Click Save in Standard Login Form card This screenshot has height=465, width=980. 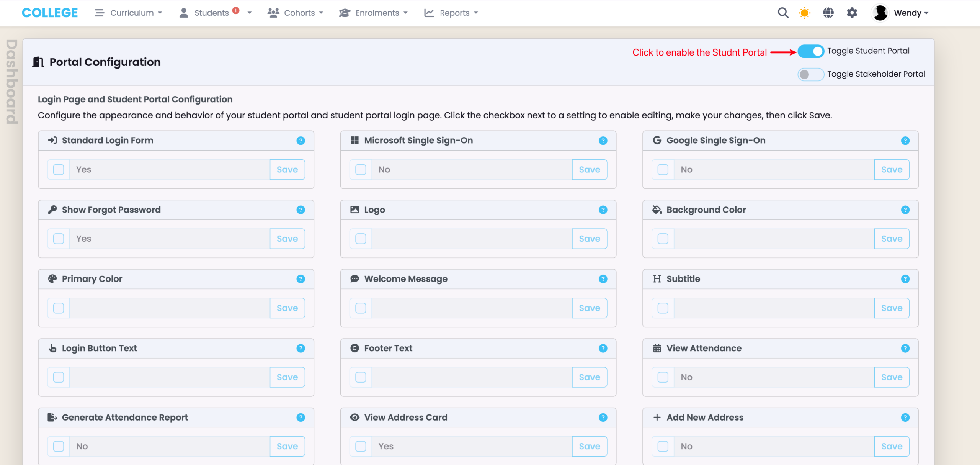(x=287, y=170)
